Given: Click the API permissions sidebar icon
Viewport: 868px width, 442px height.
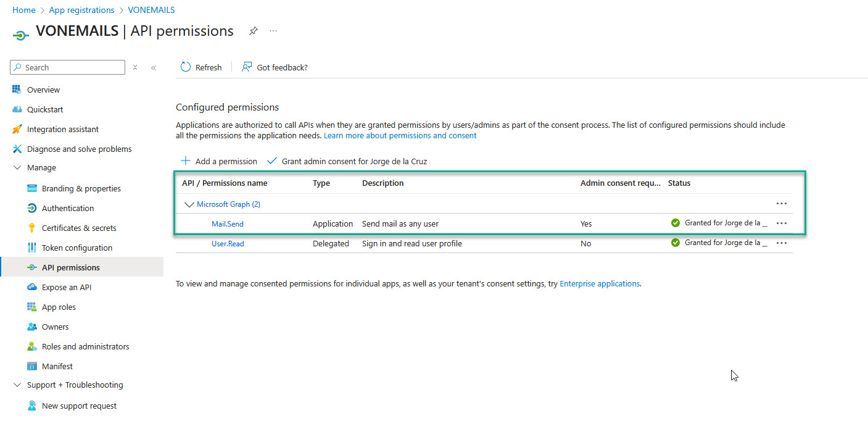Looking at the screenshot, I should (32, 267).
